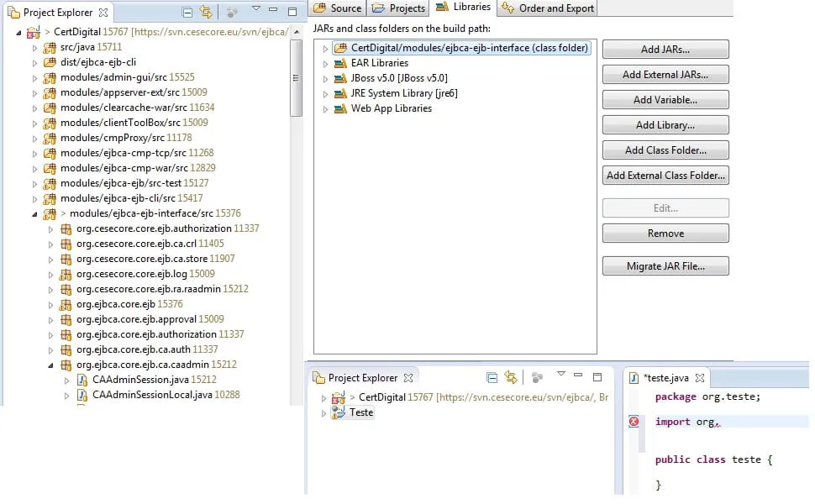815x504 pixels.
Task: Click the CAAdminSession.java file icon
Action: 82,380
